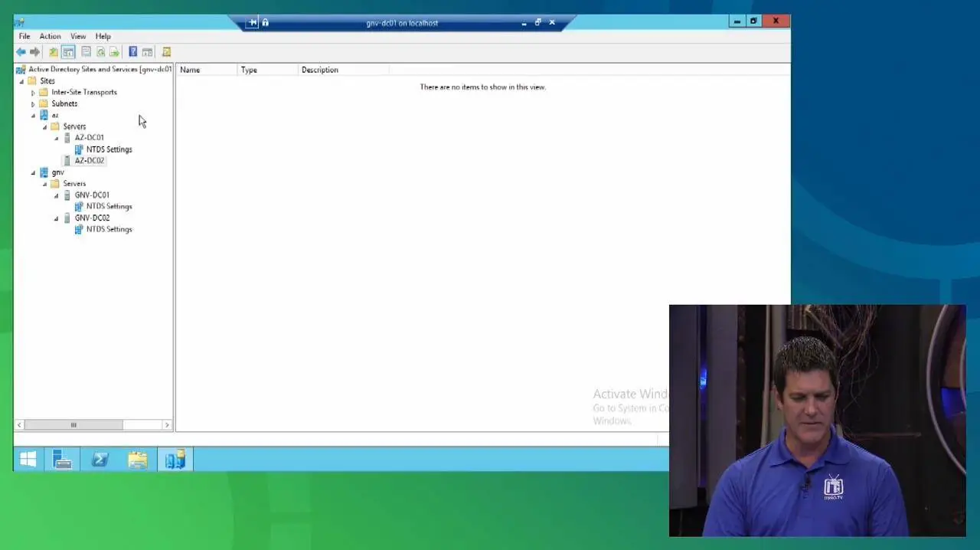Collapse the GNV-DC02 server node
This screenshot has width=980, height=550.
(56, 218)
